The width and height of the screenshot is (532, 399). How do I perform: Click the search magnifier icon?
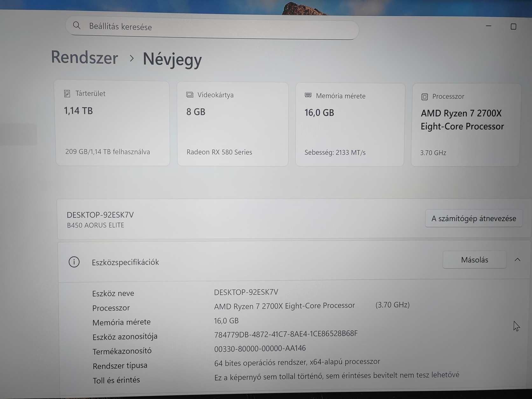(x=77, y=25)
